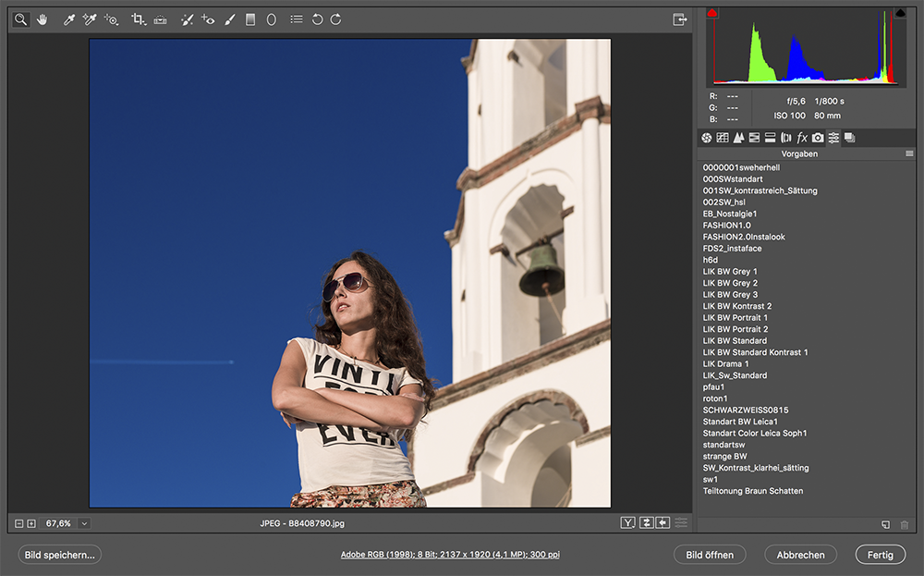Click the Bild speichern... button
This screenshot has height=576, width=924.
(x=59, y=555)
